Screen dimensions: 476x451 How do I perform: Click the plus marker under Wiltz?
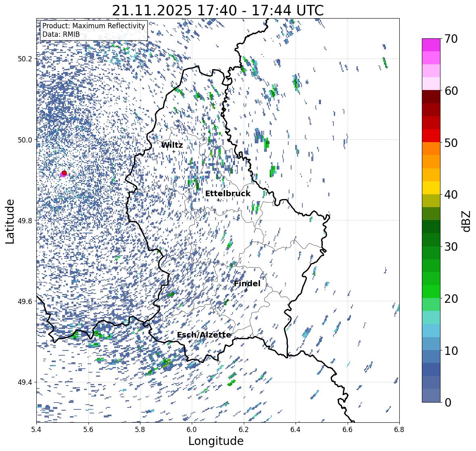[174, 152]
